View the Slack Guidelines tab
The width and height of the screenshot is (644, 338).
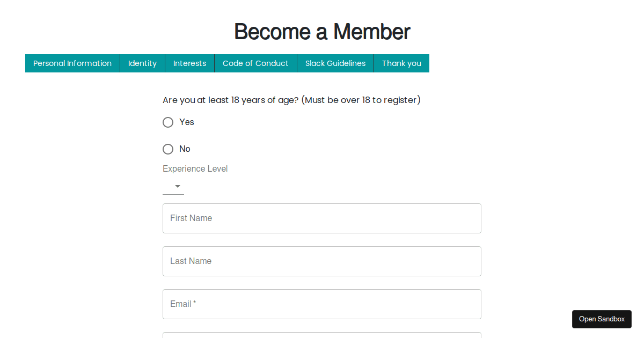point(335,63)
